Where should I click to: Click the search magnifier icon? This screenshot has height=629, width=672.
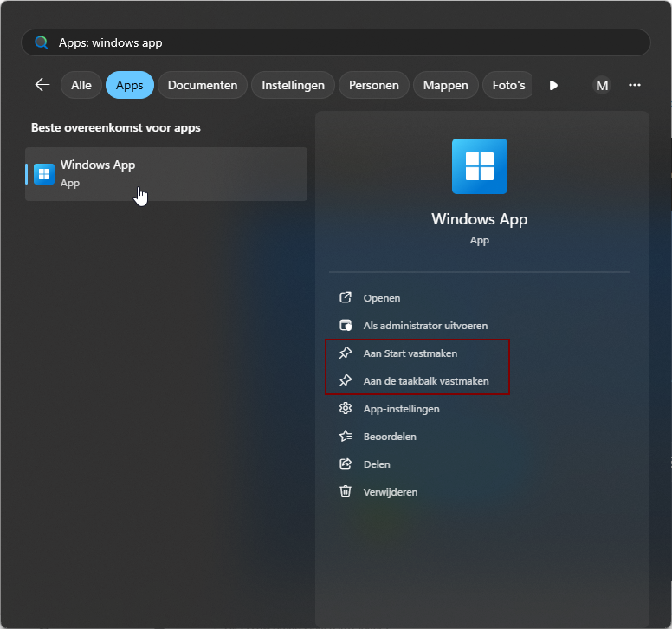(x=42, y=42)
